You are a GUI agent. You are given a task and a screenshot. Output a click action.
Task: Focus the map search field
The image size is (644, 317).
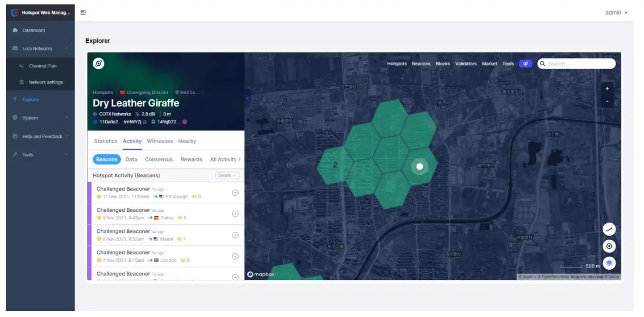tap(576, 64)
